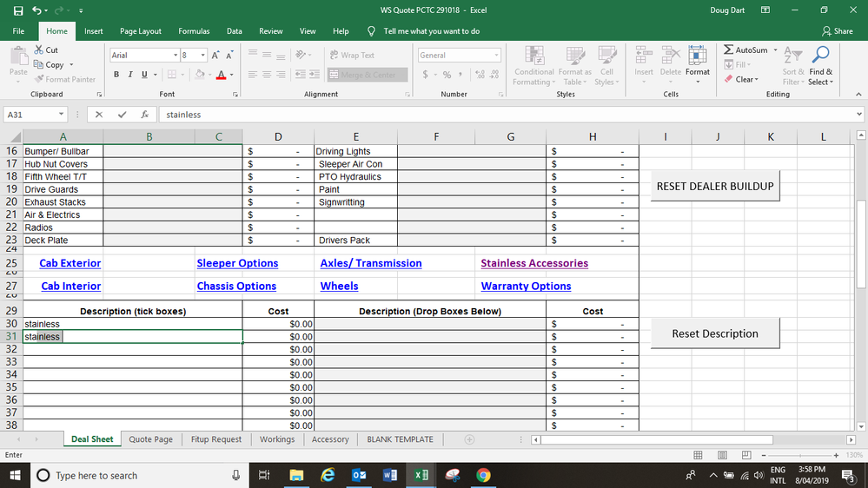
Task: Switch to the Insert ribbon tab
Action: click(94, 31)
